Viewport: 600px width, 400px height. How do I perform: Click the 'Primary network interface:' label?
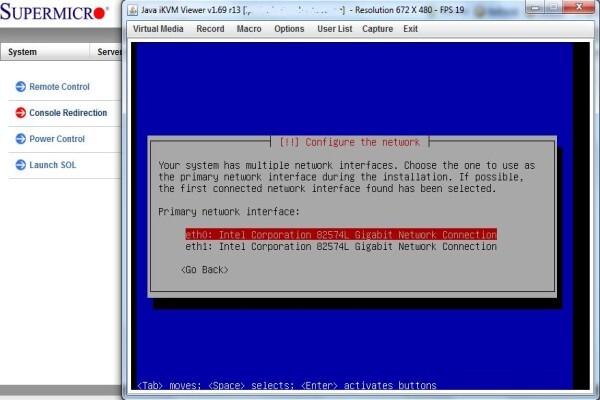pyautogui.click(x=229, y=212)
